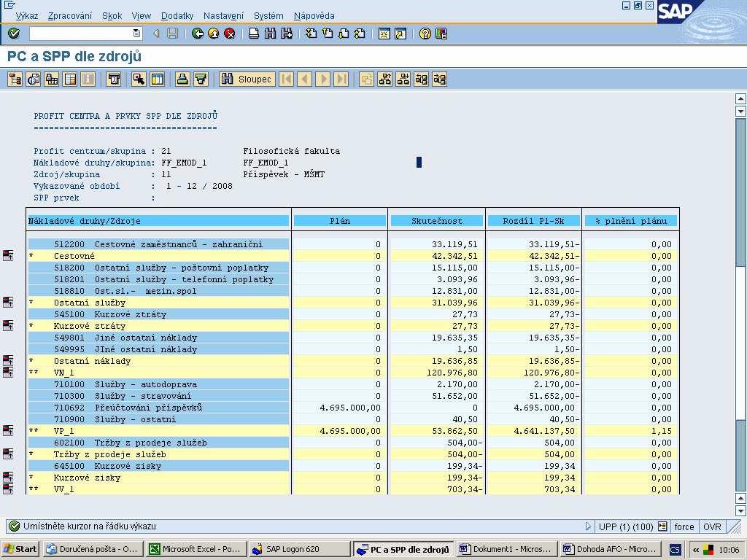Switch to Microsoft Excel on the taskbar
Viewport: 747px width, 560px height.
197,549
